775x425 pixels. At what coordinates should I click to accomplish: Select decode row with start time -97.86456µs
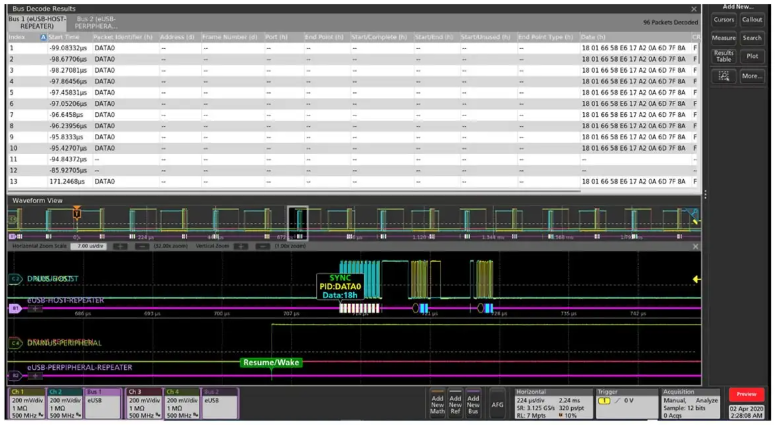click(x=353, y=81)
